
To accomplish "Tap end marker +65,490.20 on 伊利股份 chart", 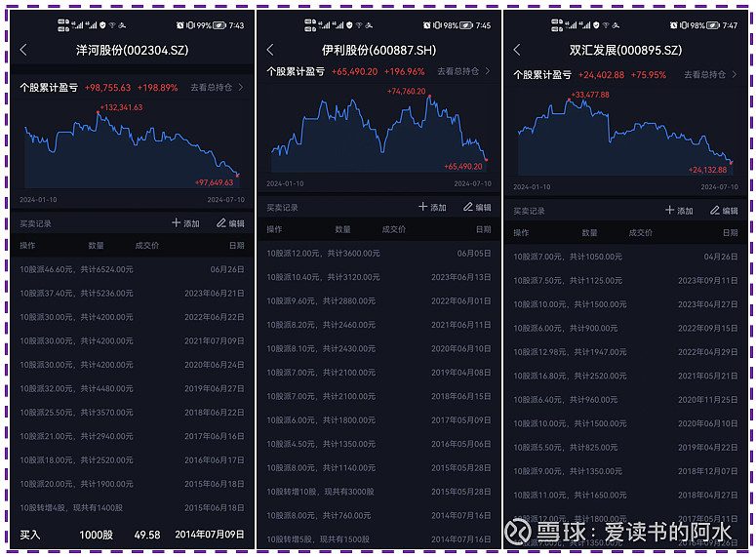I will click(487, 160).
